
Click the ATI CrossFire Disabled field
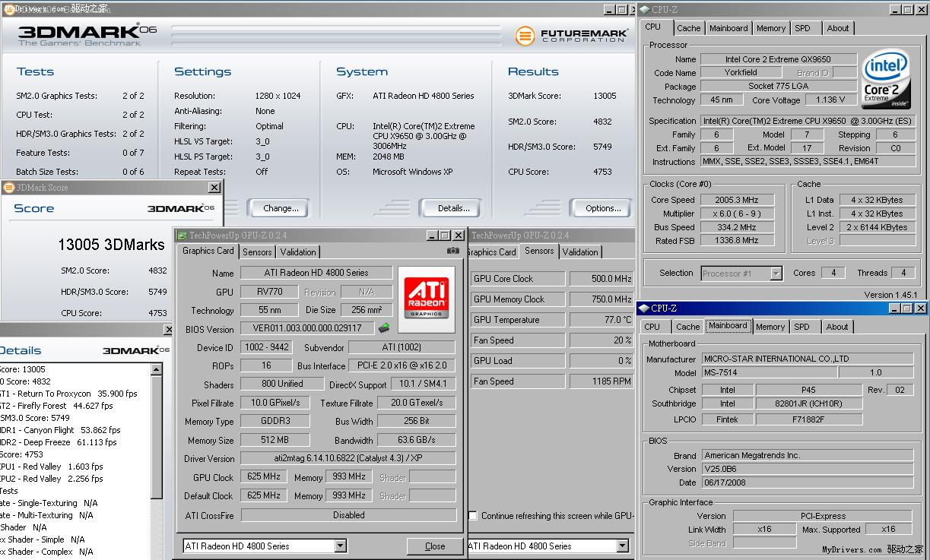[x=348, y=515]
